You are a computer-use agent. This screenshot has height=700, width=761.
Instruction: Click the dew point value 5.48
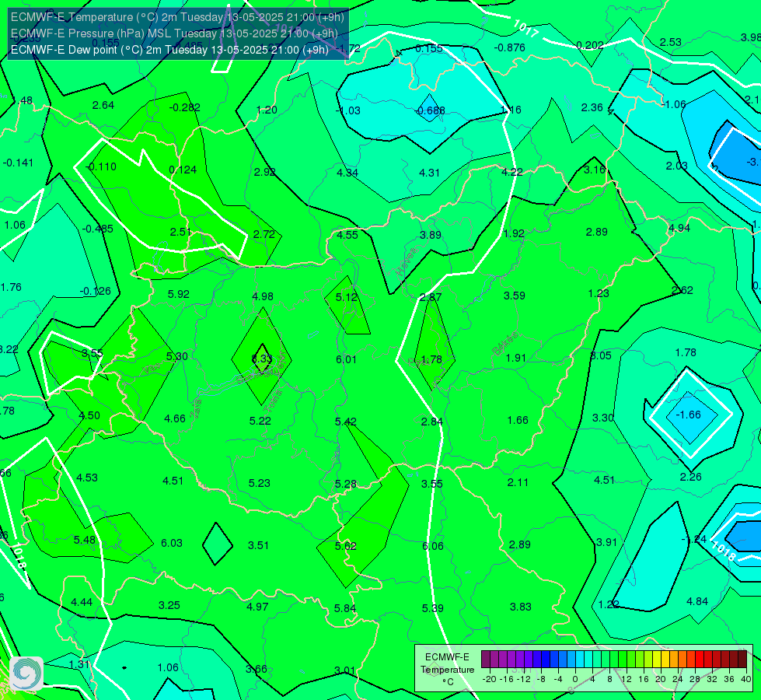pyautogui.click(x=85, y=540)
